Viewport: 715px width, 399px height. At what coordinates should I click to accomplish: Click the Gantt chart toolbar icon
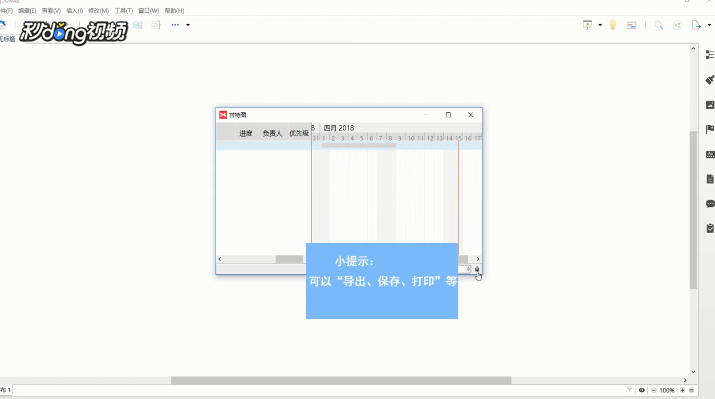[x=632, y=26]
